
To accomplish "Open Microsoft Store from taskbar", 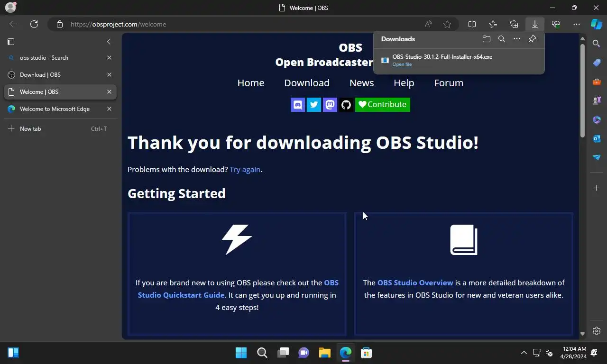I will coord(366,353).
